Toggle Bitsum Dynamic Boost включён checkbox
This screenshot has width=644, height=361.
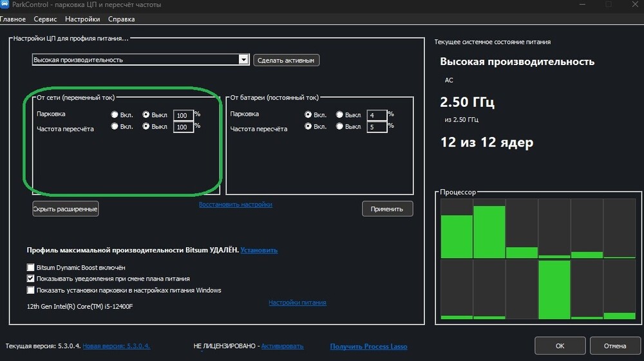[x=30, y=268]
